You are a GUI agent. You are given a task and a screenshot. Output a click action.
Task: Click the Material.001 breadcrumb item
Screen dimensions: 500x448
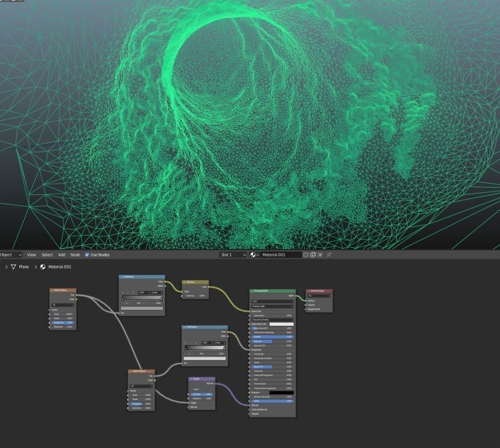pyautogui.click(x=59, y=267)
